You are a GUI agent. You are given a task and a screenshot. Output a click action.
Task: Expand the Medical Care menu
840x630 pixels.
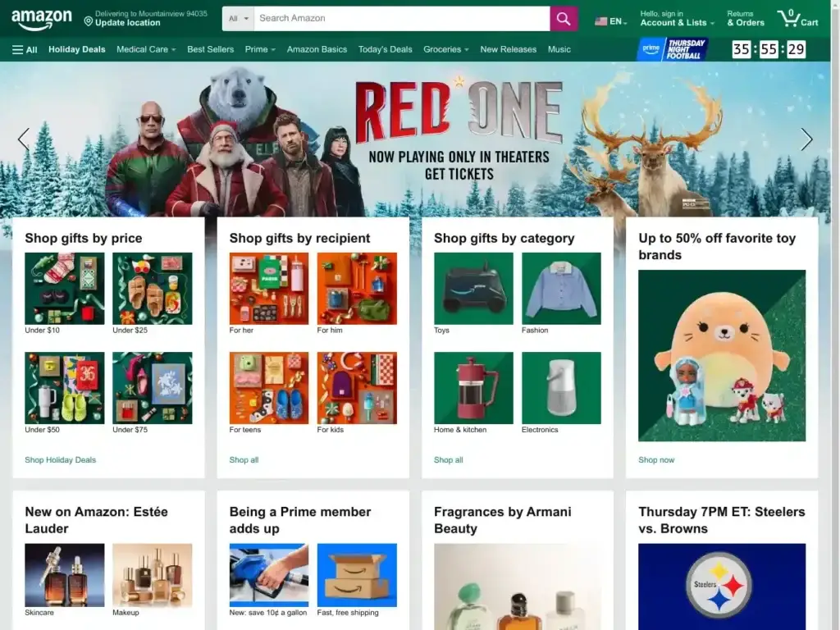click(146, 49)
